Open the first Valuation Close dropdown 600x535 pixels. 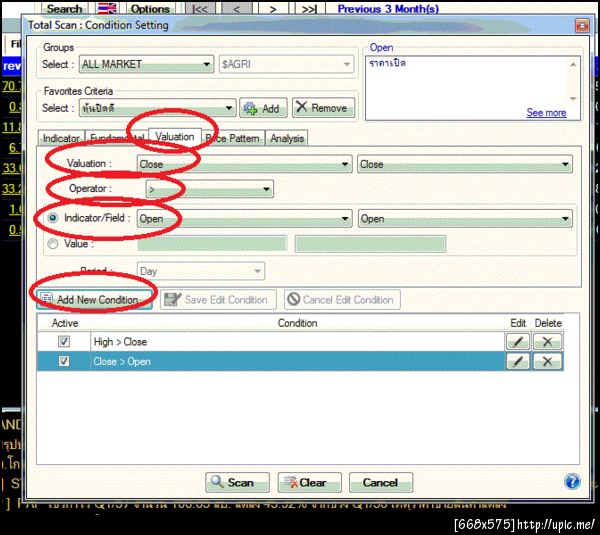click(x=245, y=164)
